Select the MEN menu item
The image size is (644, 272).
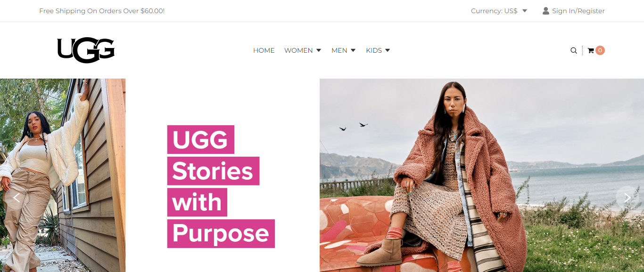coord(339,50)
